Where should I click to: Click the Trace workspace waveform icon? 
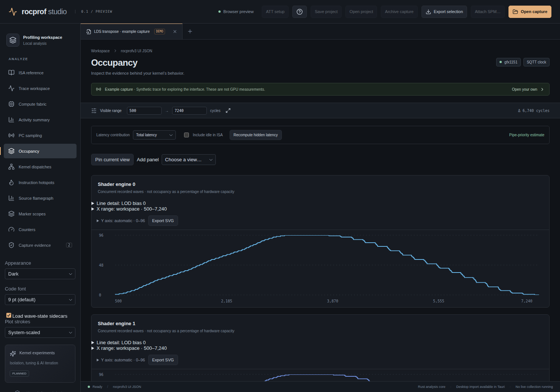[x=11, y=88]
